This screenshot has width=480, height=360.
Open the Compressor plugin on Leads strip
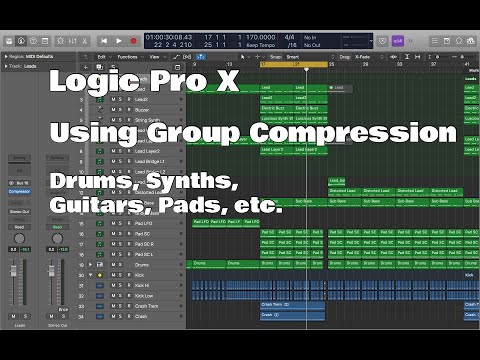pos(19,192)
